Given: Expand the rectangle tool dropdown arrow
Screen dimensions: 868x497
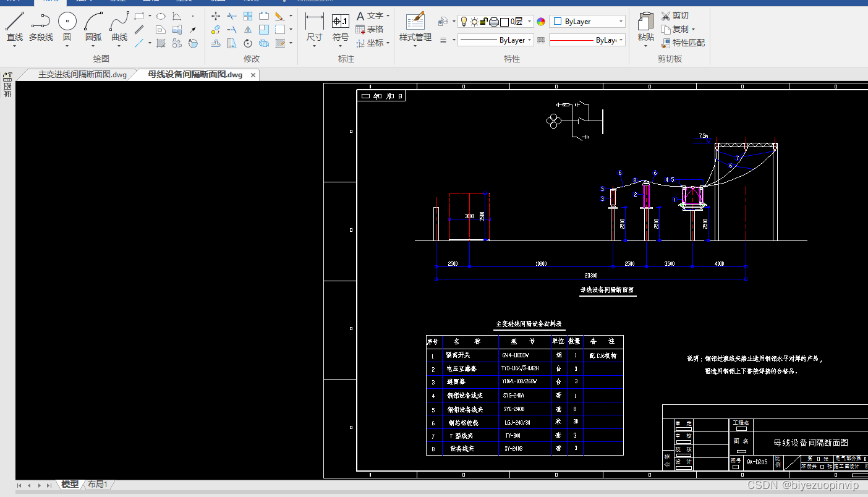Looking at the screenshot, I should pyautogui.click(x=150, y=16).
